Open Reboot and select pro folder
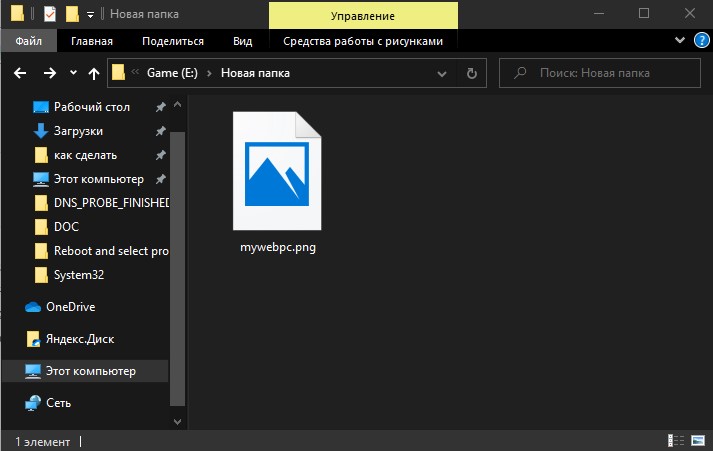The height and width of the screenshot is (451, 713). [x=111, y=251]
